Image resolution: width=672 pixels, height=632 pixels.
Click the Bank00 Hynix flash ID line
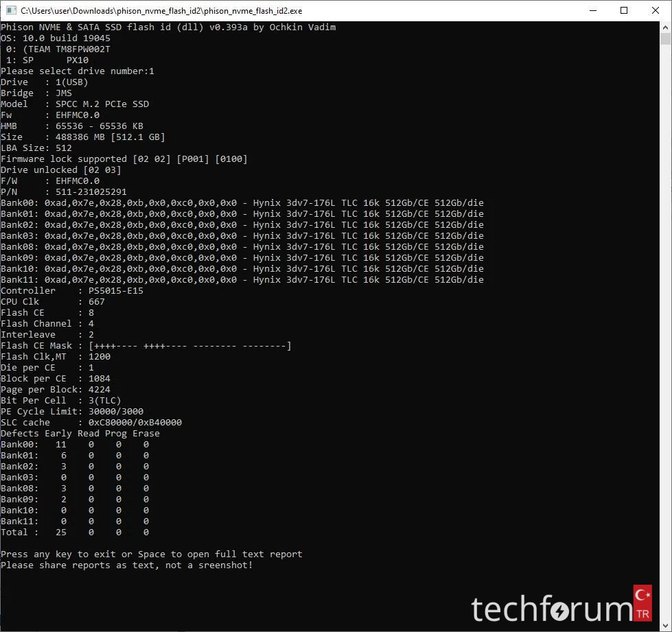coord(242,203)
